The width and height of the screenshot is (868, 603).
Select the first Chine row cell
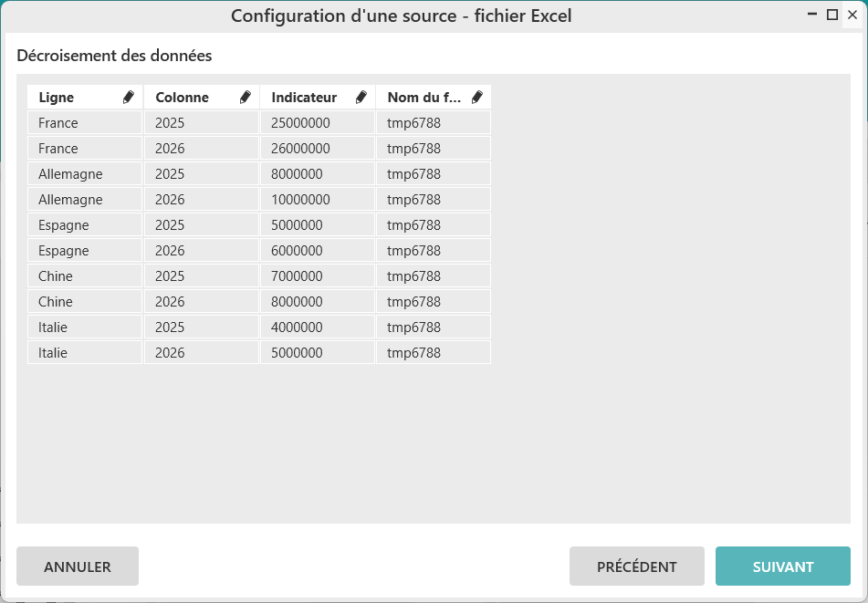coord(56,276)
